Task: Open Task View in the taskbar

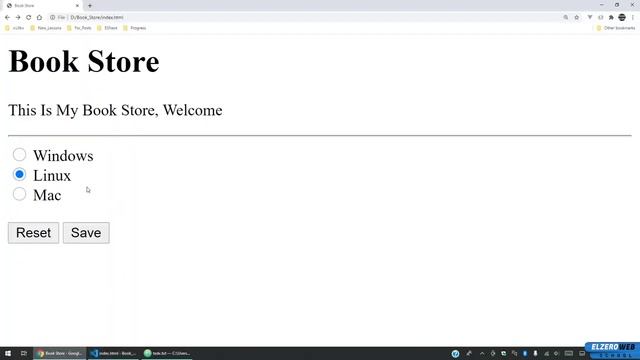Action: [24, 353]
